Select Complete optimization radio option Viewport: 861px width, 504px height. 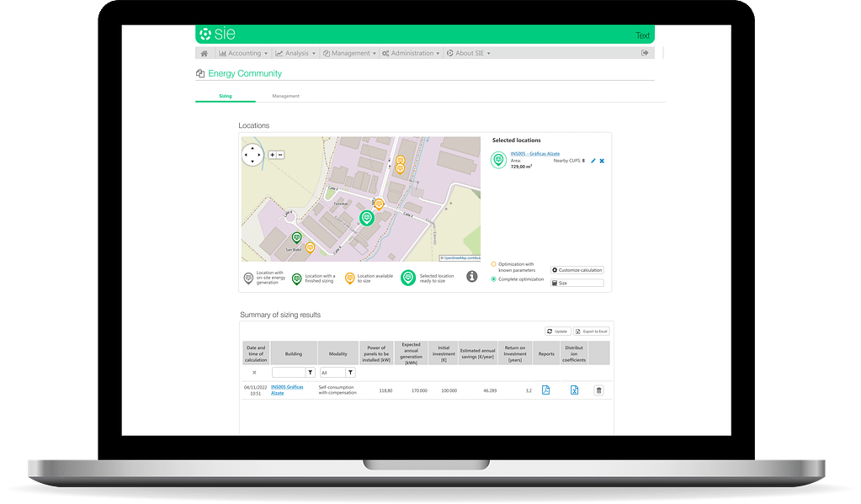tap(494, 279)
